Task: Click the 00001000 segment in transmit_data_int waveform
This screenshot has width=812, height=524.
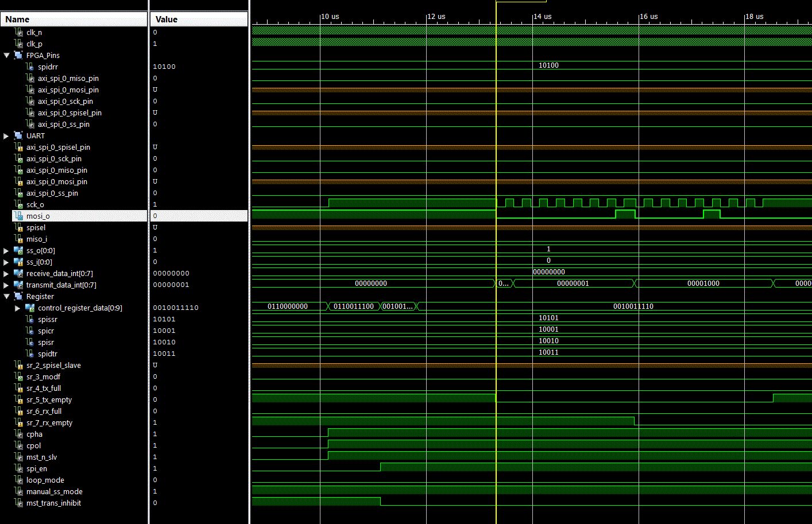Action: [703, 284]
